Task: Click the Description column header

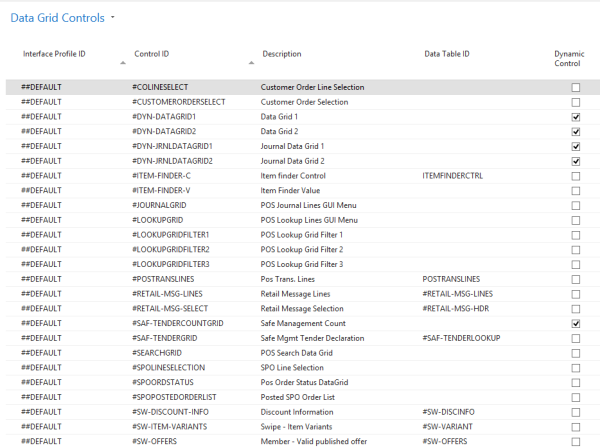Action: pyautogui.click(x=282, y=53)
